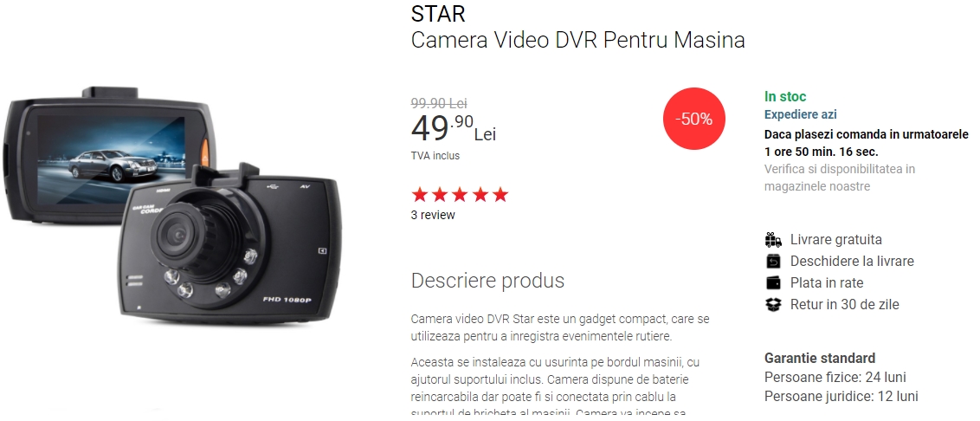Click the free delivery gift truck icon
Screen dimensions: 980x421
773,240
